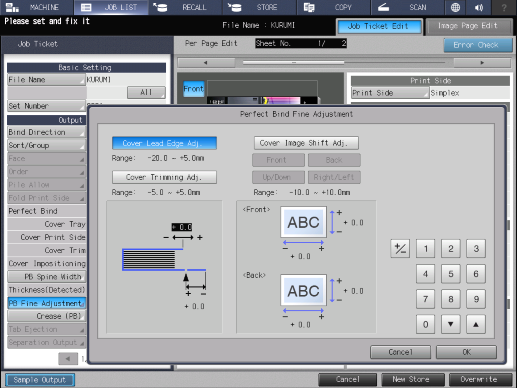The height and width of the screenshot is (388, 517).
Task: Select the Front page thumbnail
Action: coord(194,89)
